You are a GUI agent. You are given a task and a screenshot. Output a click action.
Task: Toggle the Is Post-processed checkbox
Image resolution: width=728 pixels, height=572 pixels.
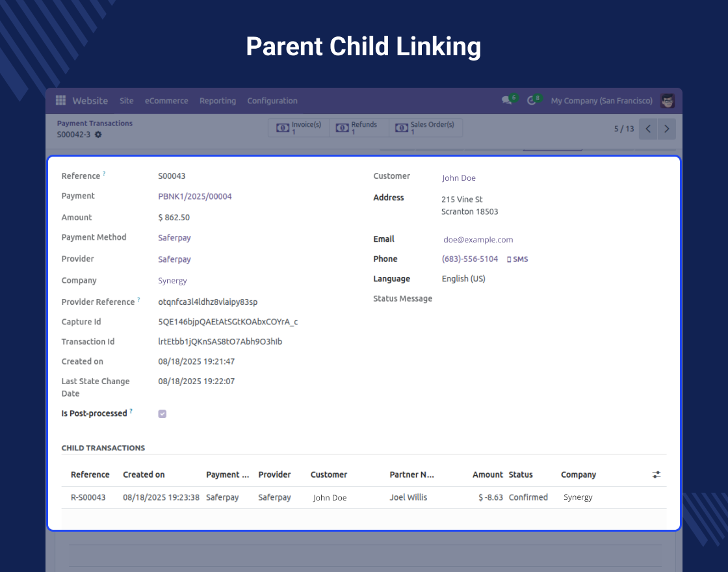coord(162,413)
